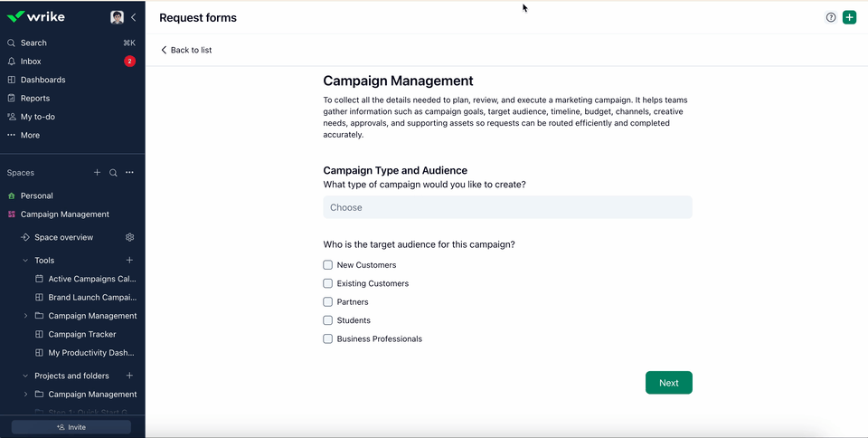The image size is (868, 438).
Task: Check the New Customers checkbox
Action: [x=327, y=264]
